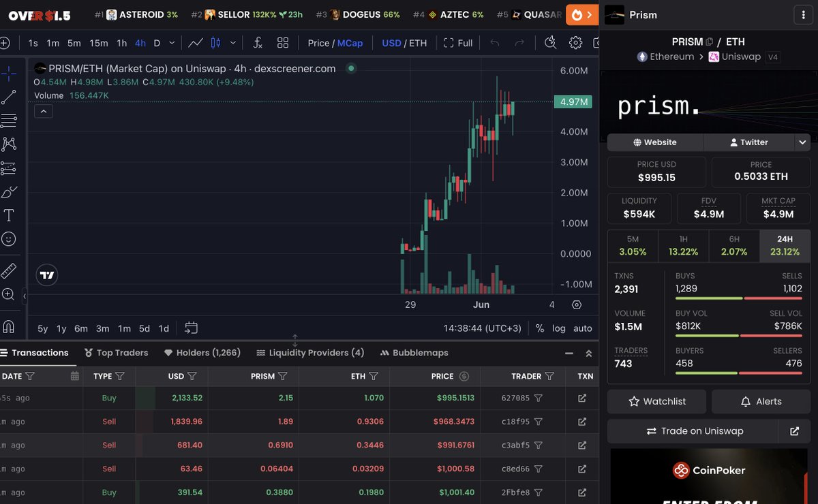818x504 pixels.
Task: Select the Text annotation tool
Action: (x=9, y=215)
